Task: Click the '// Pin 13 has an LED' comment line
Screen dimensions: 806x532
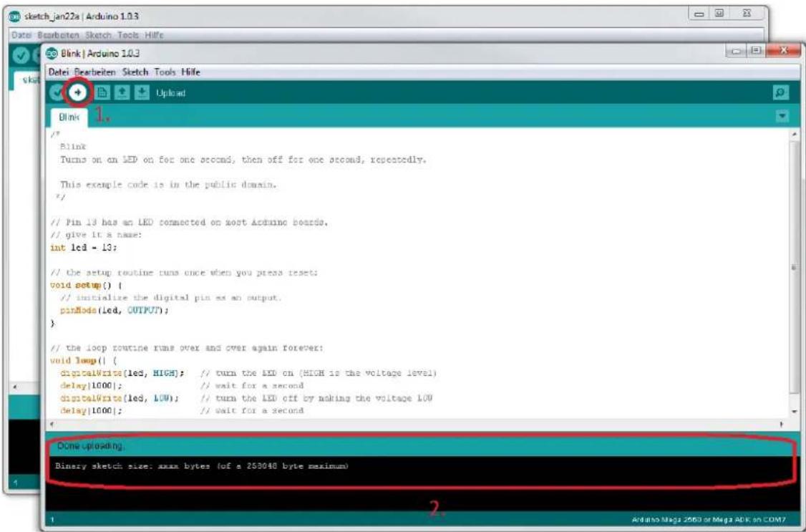Action: 189,223
